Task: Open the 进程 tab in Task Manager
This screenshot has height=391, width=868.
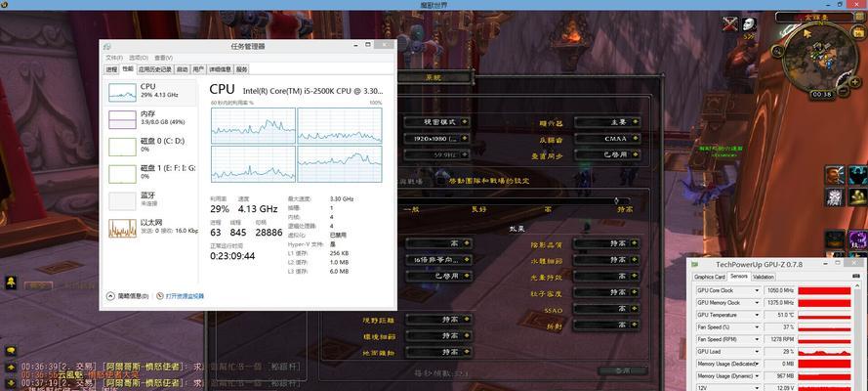Action: pos(112,69)
